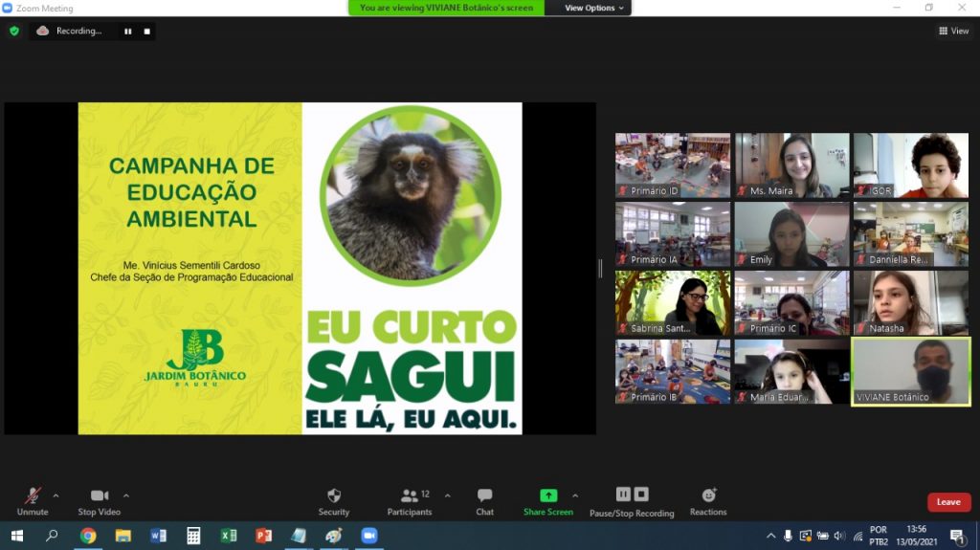Expand audio options arrow beside Unmute
Screen dimensions: 980x550
coord(56,495)
